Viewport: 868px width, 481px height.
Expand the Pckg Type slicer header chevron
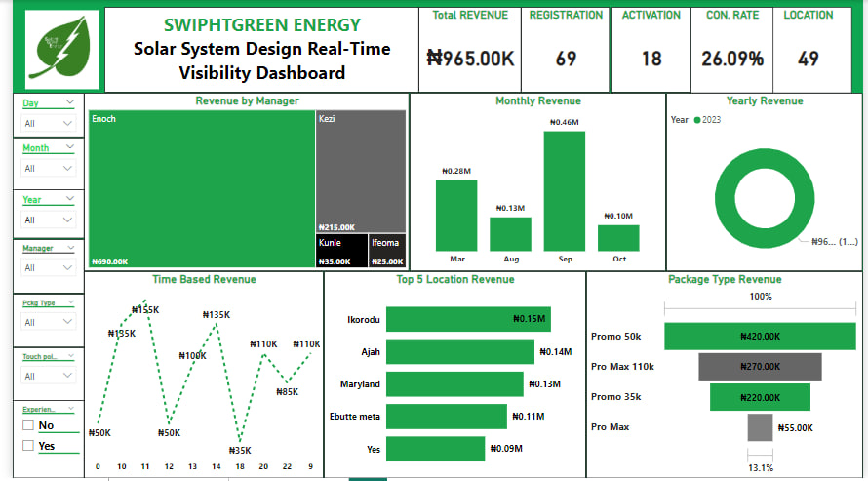coord(71,302)
